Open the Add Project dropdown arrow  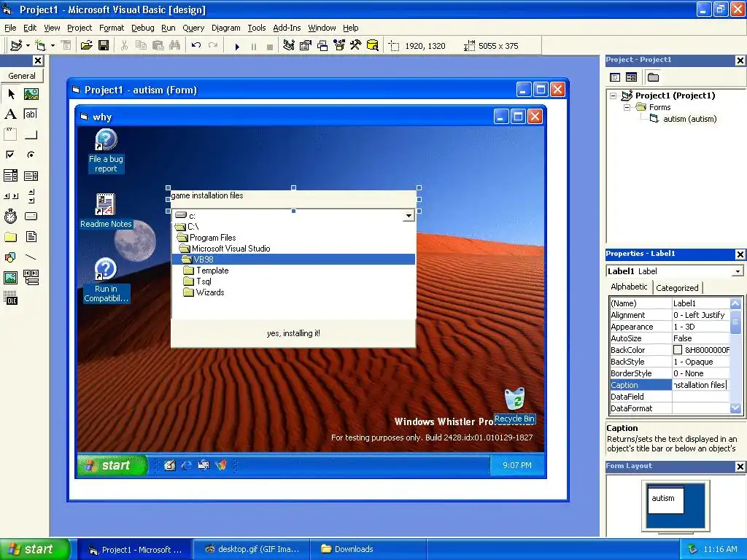[28, 46]
